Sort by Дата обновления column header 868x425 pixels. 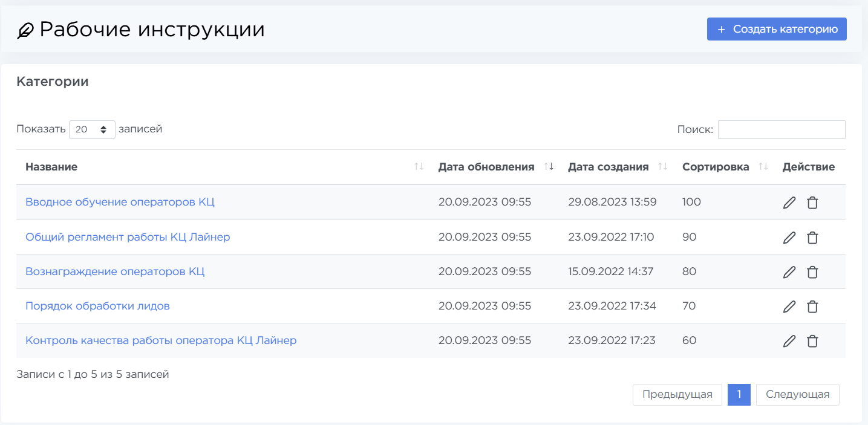pos(486,167)
